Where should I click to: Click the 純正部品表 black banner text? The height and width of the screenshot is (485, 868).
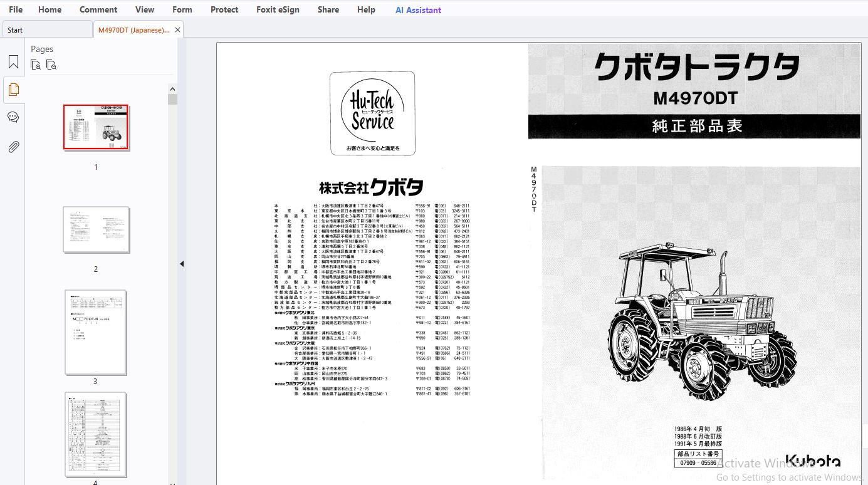[697, 126]
